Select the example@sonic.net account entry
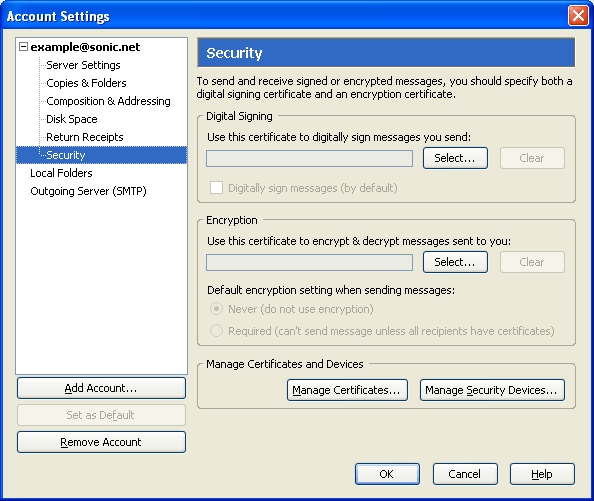The image size is (594, 501). tap(85, 47)
